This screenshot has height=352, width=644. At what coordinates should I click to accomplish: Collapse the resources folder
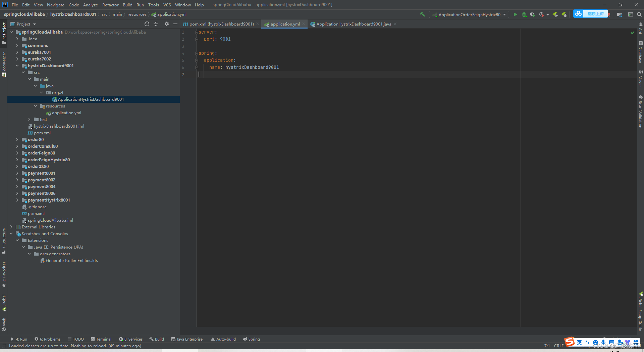pos(35,106)
